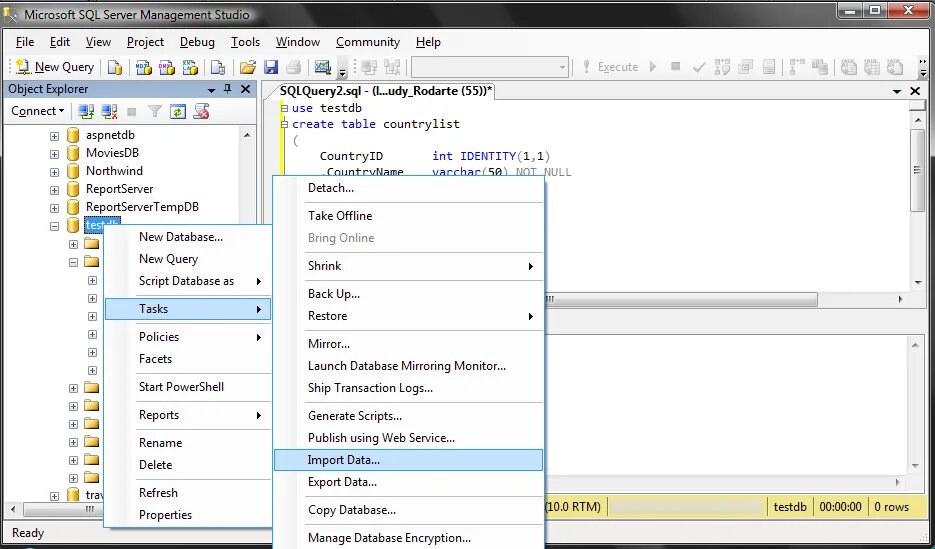935x549 pixels.
Task: Open a Database Engine Query from toolbar
Action: 114,67
